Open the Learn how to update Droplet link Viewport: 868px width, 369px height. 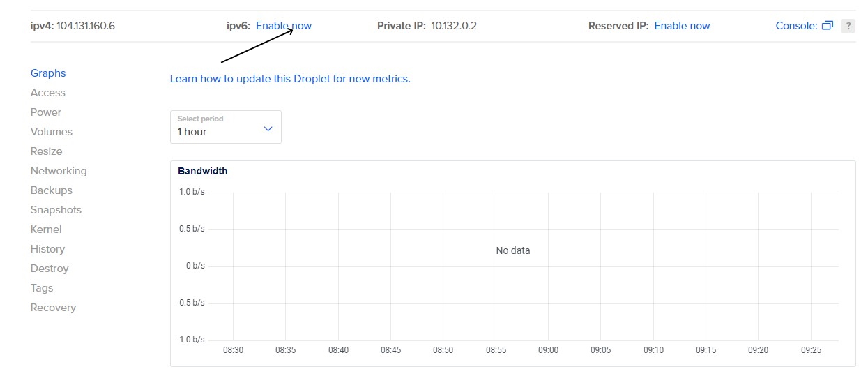click(x=290, y=79)
